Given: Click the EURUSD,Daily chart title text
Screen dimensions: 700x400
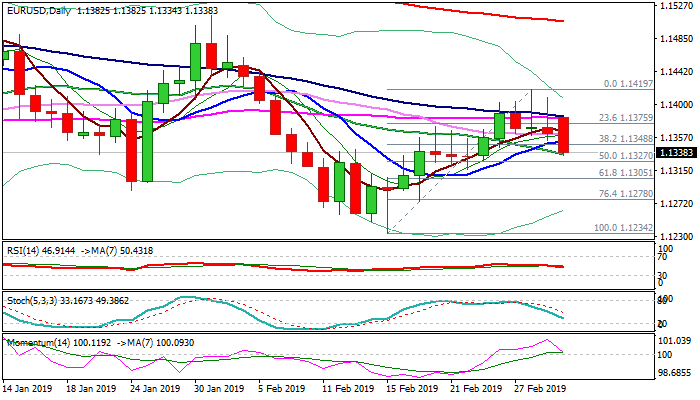Looking at the screenshot, I should point(36,7).
